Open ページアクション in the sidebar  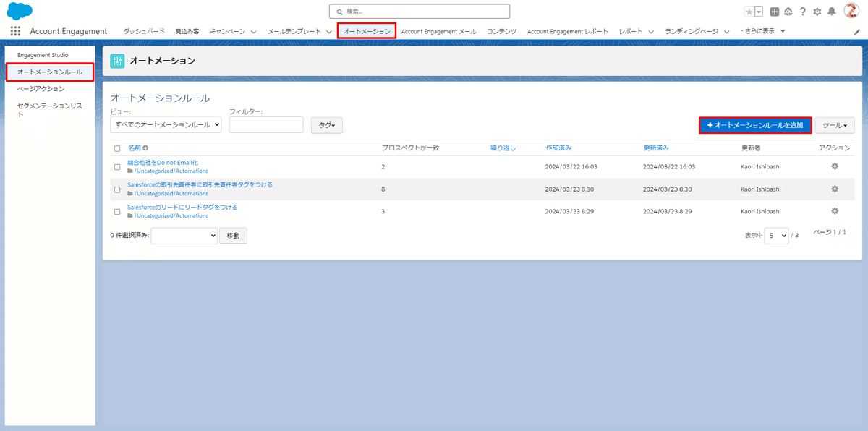click(x=41, y=89)
